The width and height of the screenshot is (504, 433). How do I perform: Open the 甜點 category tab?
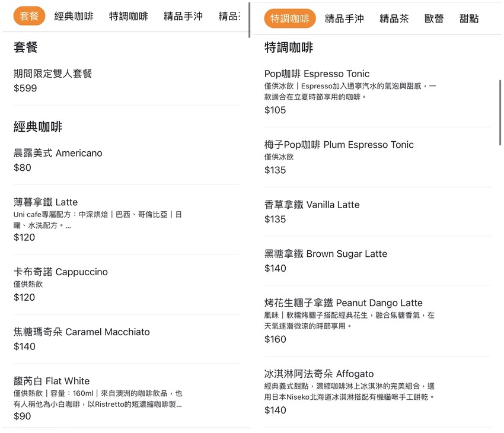click(468, 18)
